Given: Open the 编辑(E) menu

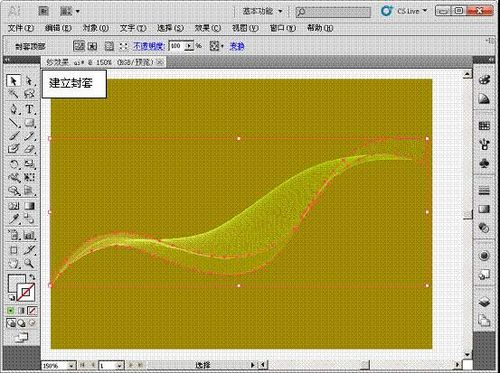Looking at the screenshot, I should click(58, 28).
